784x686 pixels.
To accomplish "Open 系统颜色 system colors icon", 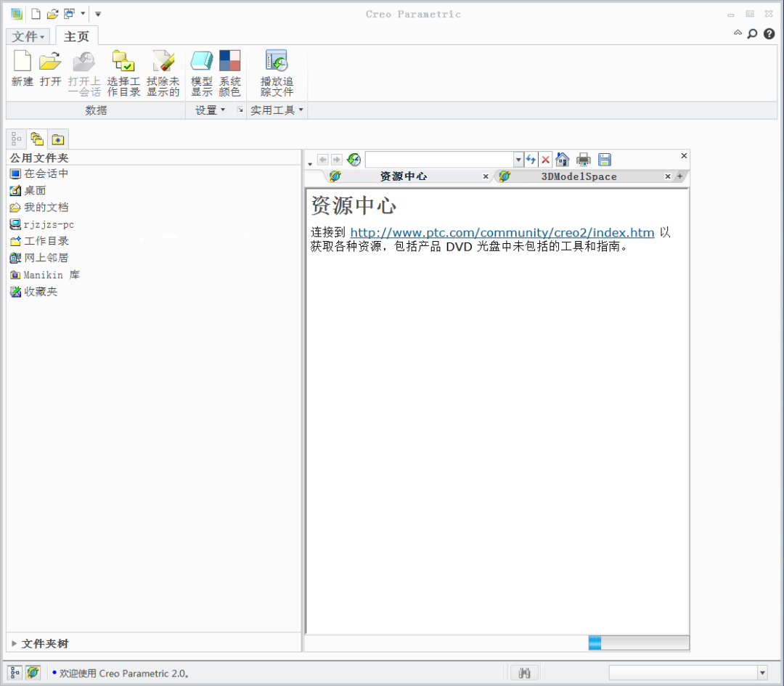I will tap(230, 73).
